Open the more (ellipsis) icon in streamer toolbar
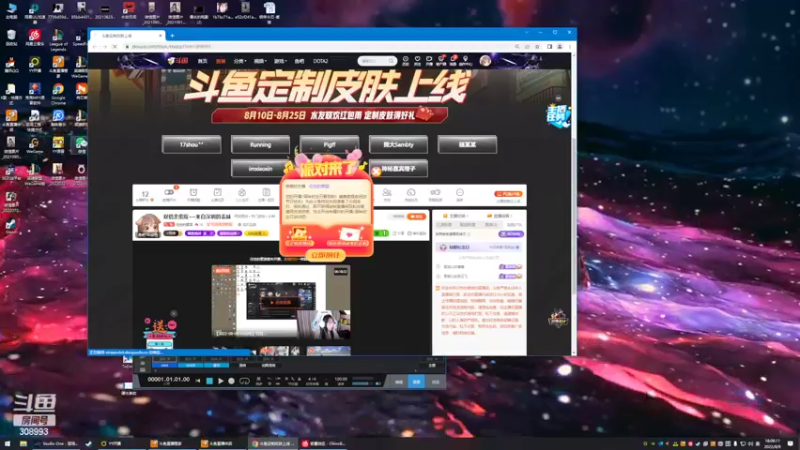Screen dimensions: 800x450 pyautogui.click(x=459, y=194)
